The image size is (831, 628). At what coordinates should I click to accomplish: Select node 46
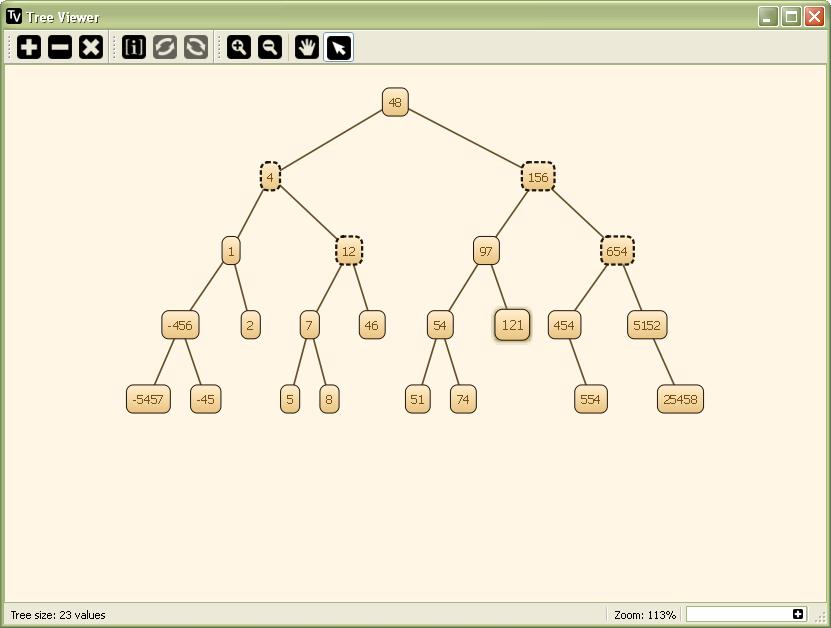(372, 325)
